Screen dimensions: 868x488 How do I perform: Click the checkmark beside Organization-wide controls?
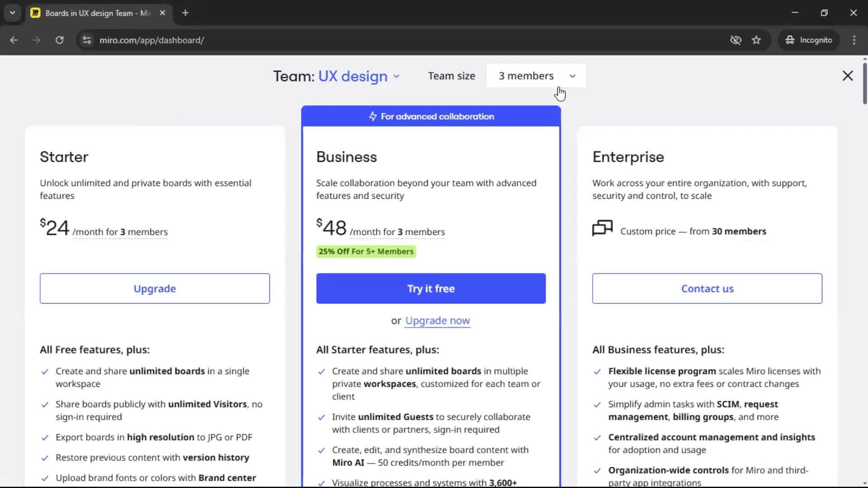(x=597, y=471)
